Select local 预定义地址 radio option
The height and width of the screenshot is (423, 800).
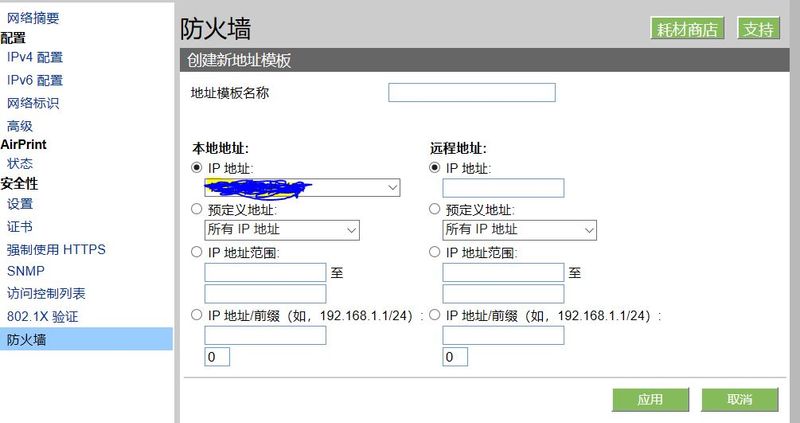(197, 210)
